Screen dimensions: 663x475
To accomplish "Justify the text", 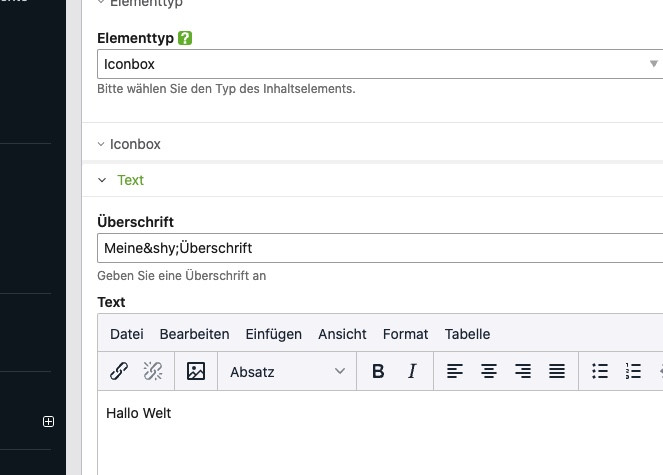I will [557, 371].
